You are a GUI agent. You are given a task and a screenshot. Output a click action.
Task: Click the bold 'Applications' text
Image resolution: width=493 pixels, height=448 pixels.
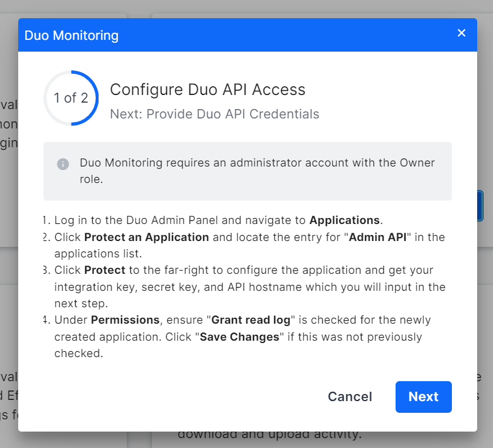(x=345, y=220)
